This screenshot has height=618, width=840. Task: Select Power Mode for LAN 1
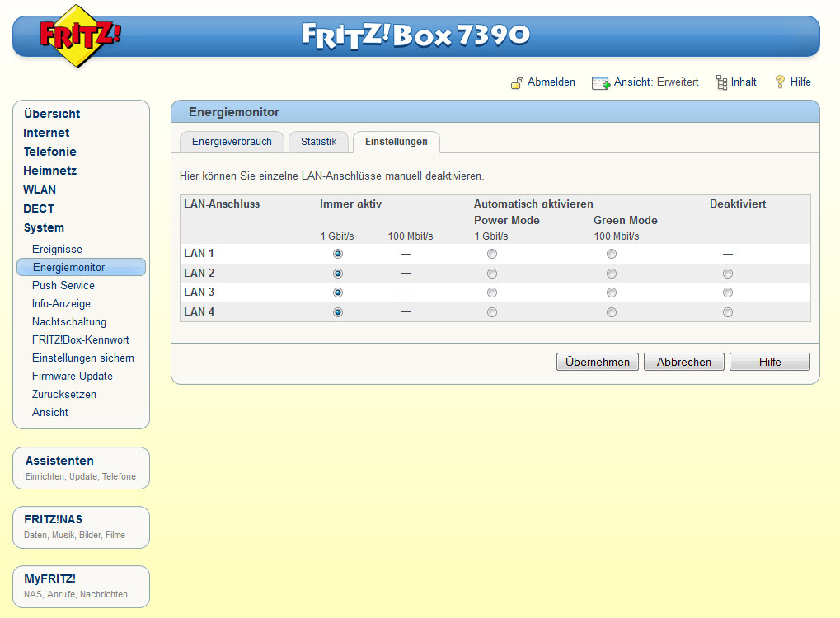(x=492, y=254)
